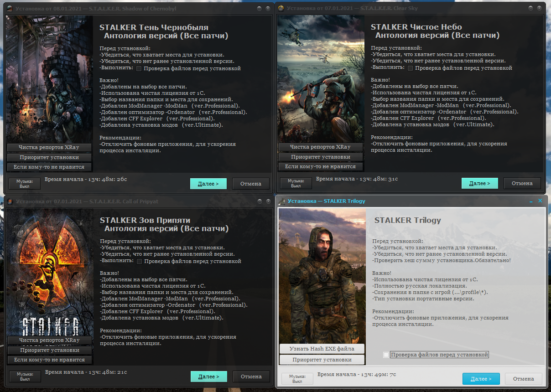Click Далее in Clear Sky installer
Image resolution: width=551 pixels, height=392 pixels.
pos(480,183)
